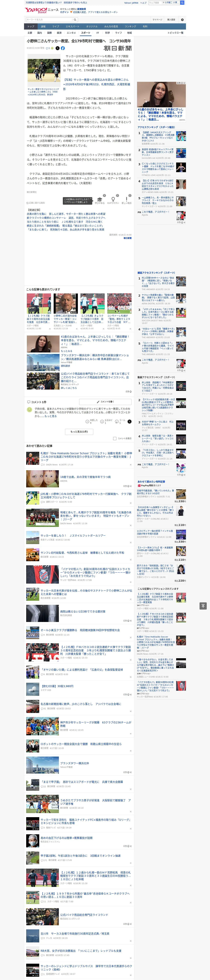Click the back-to-top arrow button

[203, 606]
